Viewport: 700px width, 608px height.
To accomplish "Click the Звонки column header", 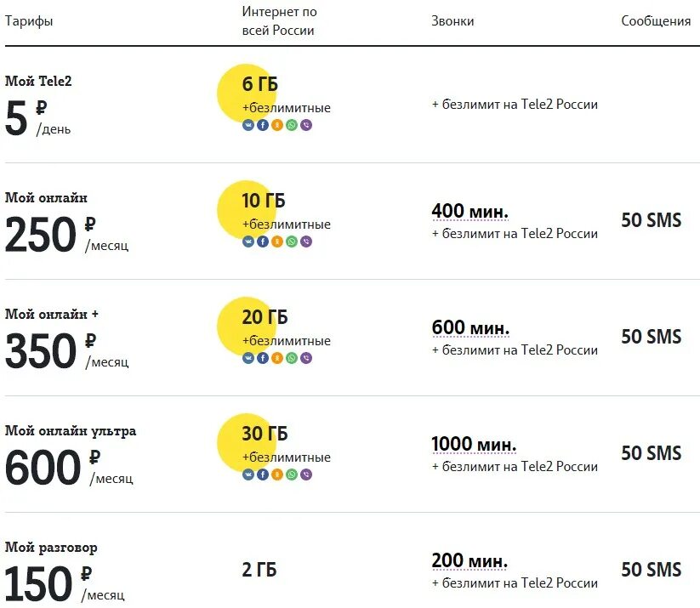I will coord(452,21).
